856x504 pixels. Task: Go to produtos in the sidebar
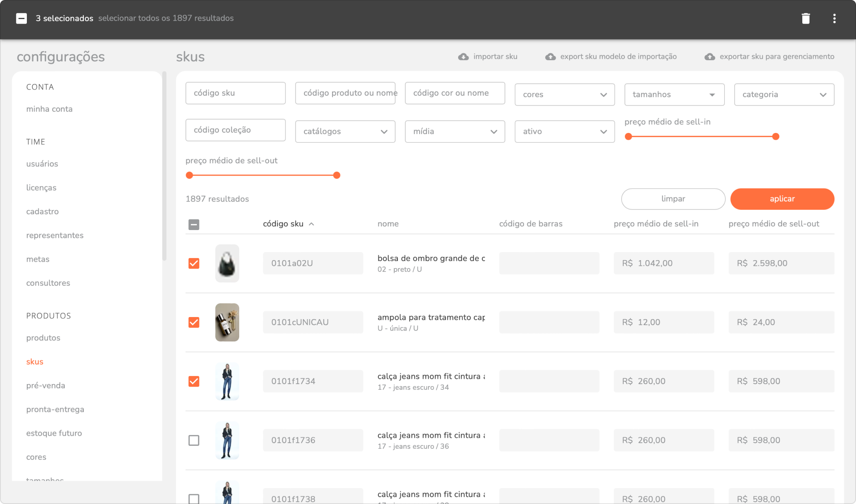tap(43, 338)
